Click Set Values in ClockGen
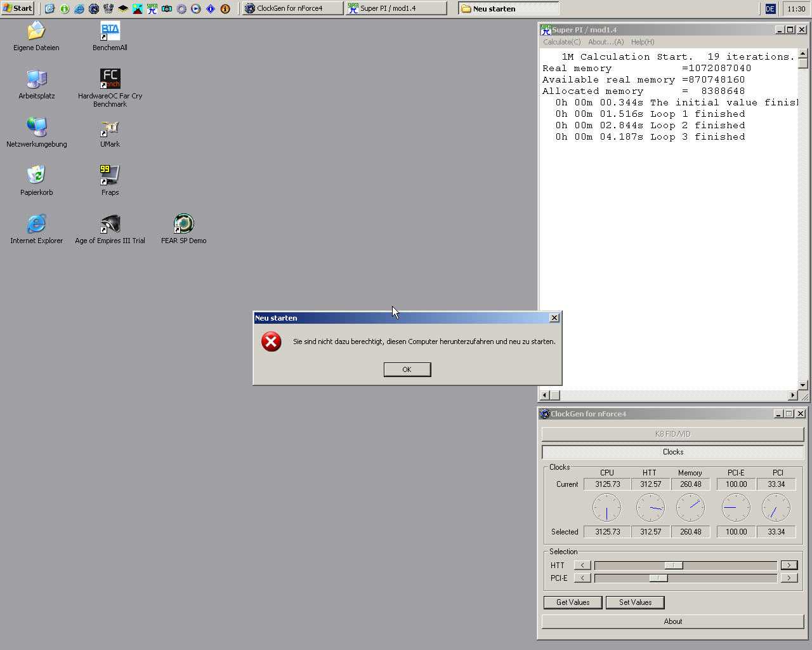Image resolution: width=812 pixels, height=650 pixels. 635,602
